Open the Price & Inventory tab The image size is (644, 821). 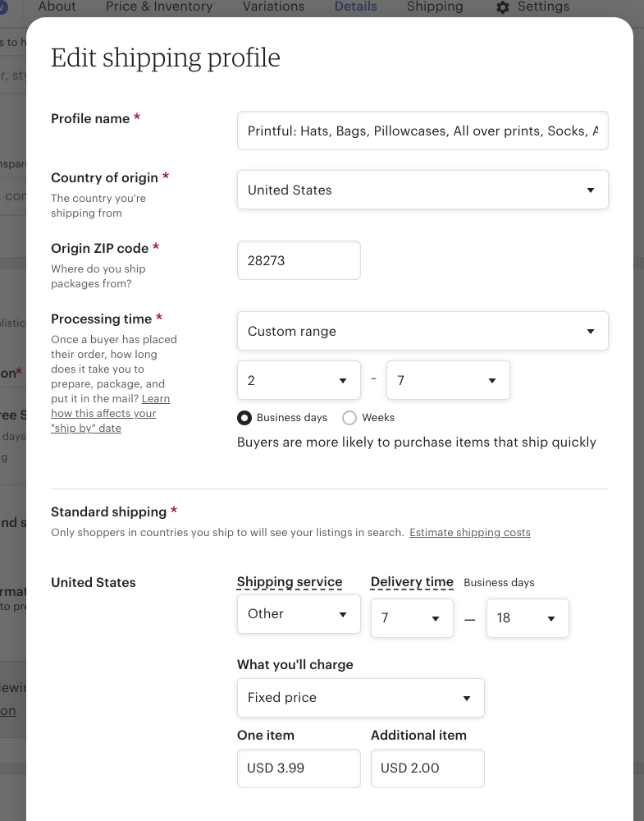click(158, 7)
